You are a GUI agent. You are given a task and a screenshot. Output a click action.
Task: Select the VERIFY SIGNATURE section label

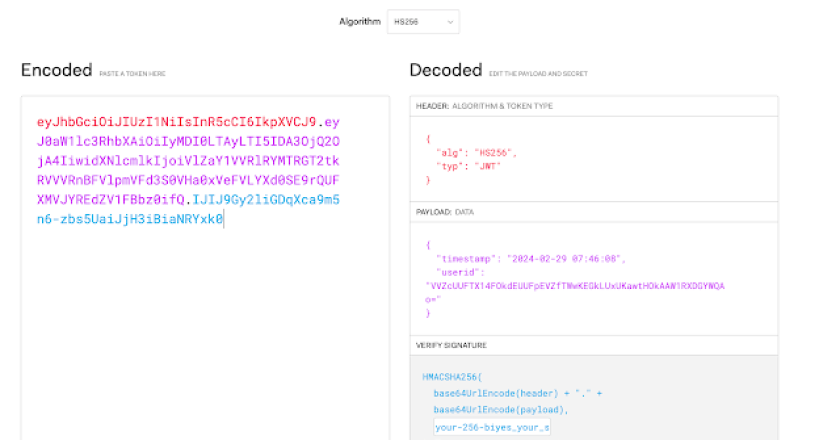[449, 345]
